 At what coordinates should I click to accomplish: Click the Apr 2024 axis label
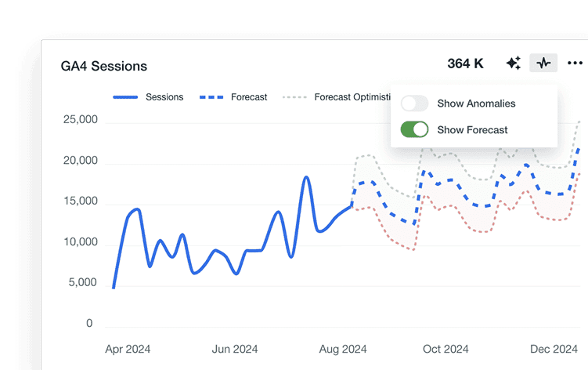click(128, 349)
